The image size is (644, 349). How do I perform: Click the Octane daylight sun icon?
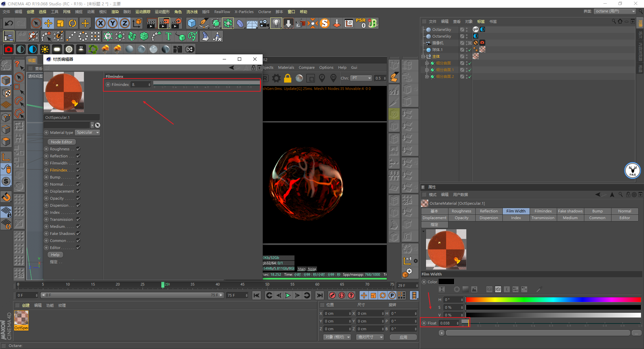pyautogui.click(x=45, y=49)
